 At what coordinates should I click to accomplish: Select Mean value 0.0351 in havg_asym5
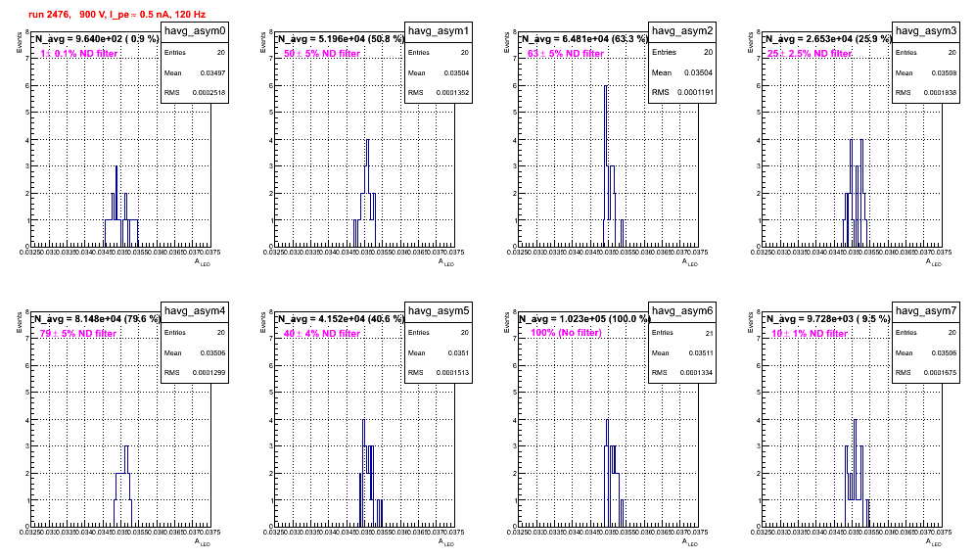pyautogui.click(x=458, y=352)
